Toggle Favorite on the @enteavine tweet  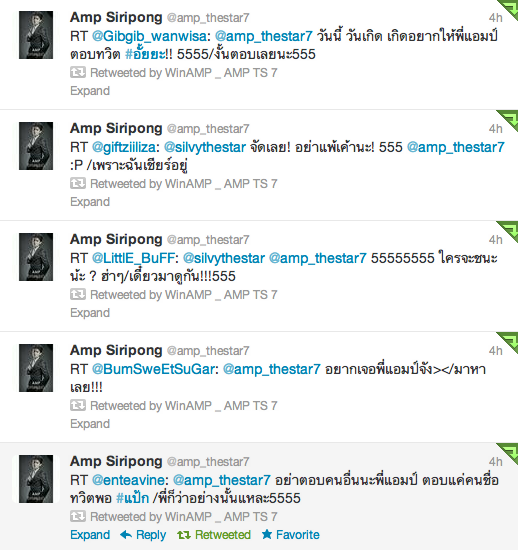coord(291,535)
